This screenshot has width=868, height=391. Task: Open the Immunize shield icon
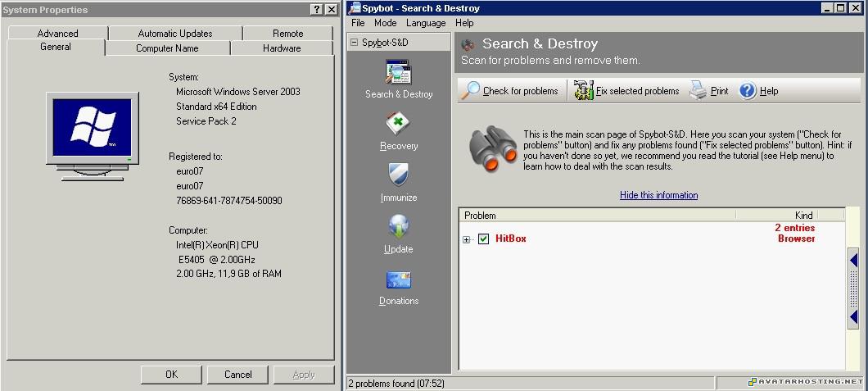[x=399, y=175]
